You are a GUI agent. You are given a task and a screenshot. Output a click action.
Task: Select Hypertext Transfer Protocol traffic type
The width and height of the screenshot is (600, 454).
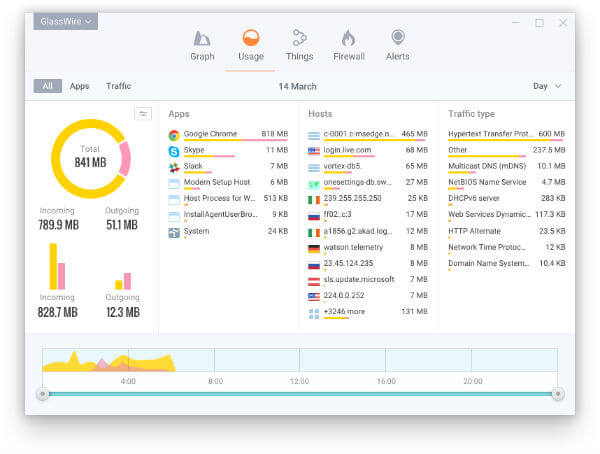click(505, 134)
